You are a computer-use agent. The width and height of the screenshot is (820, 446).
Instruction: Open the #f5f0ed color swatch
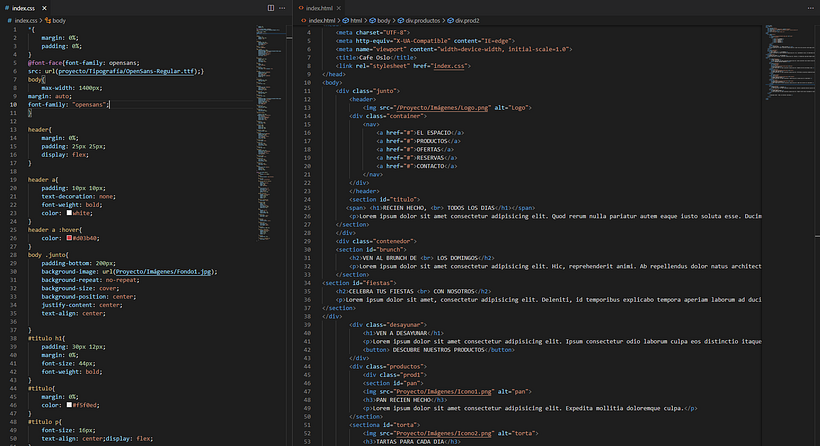(69, 405)
